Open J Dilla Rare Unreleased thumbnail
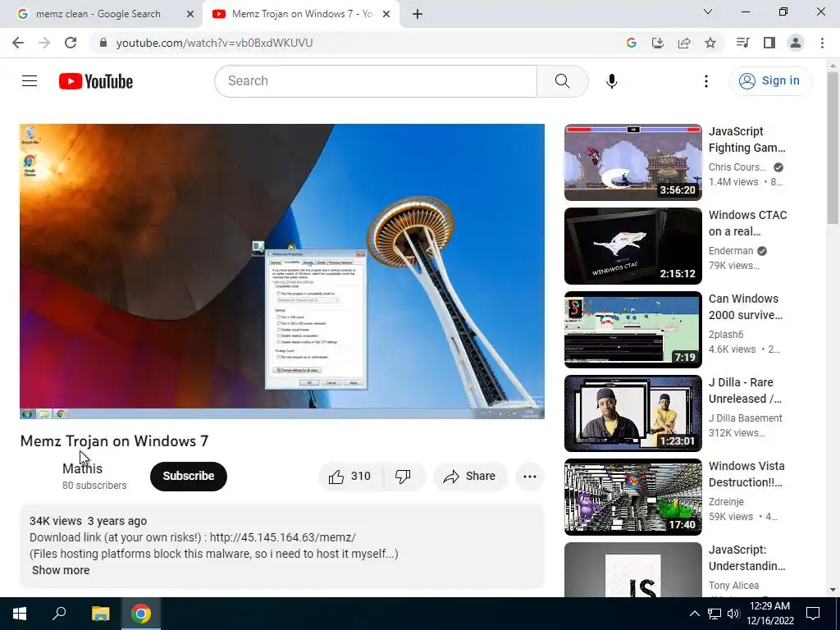 coord(632,413)
